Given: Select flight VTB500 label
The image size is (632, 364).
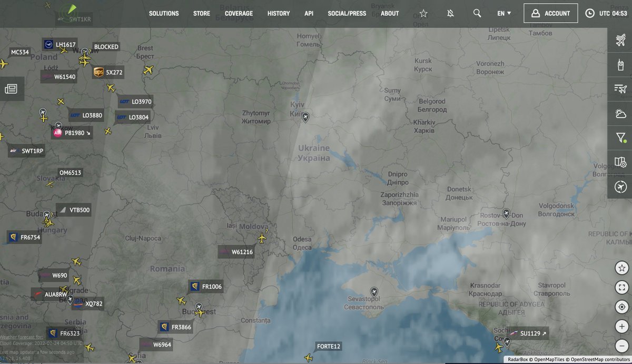Looking at the screenshot, I should [74, 210].
